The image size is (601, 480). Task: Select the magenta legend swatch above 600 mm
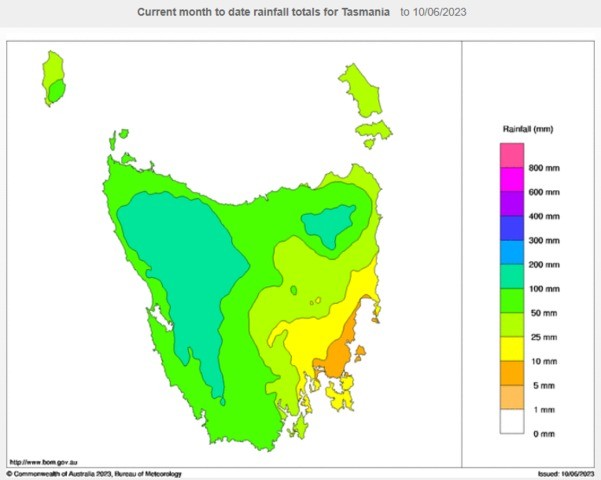pyautogui.click(x=511, y=179)
